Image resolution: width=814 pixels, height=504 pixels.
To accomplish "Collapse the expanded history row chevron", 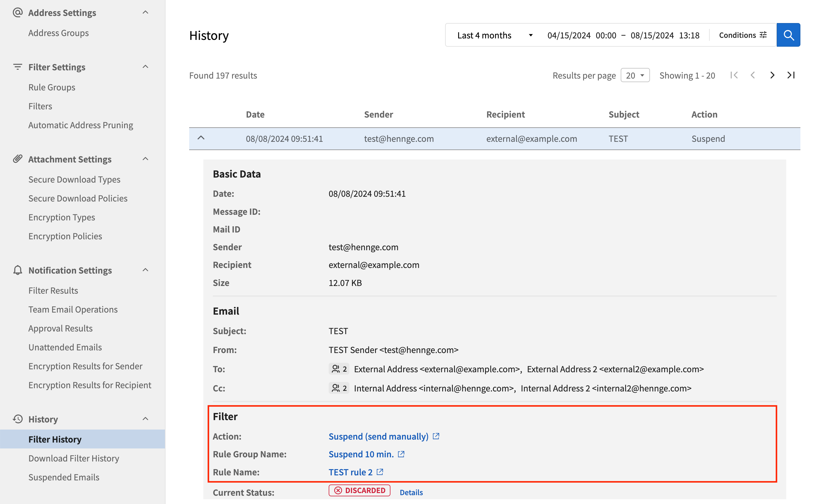I will 201,138.
